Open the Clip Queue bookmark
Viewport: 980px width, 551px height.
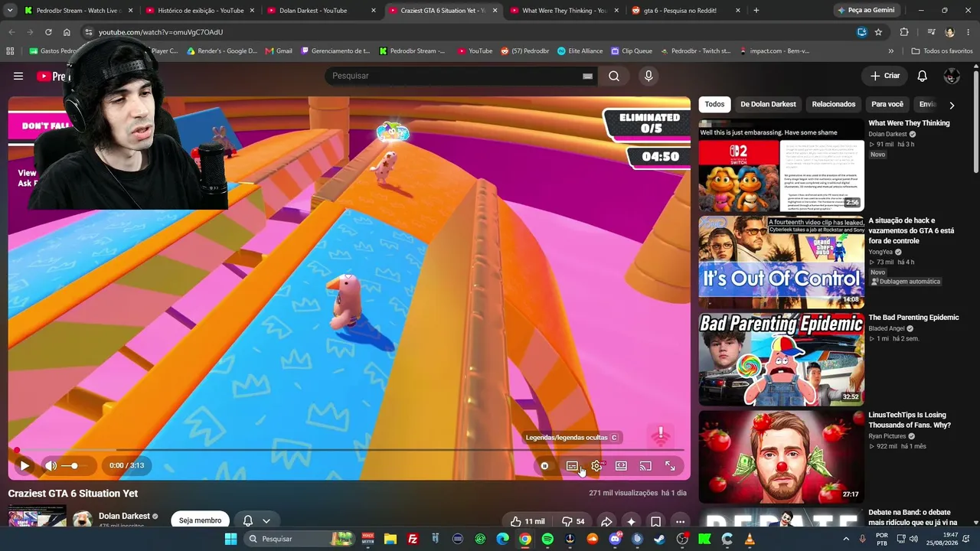632,51
